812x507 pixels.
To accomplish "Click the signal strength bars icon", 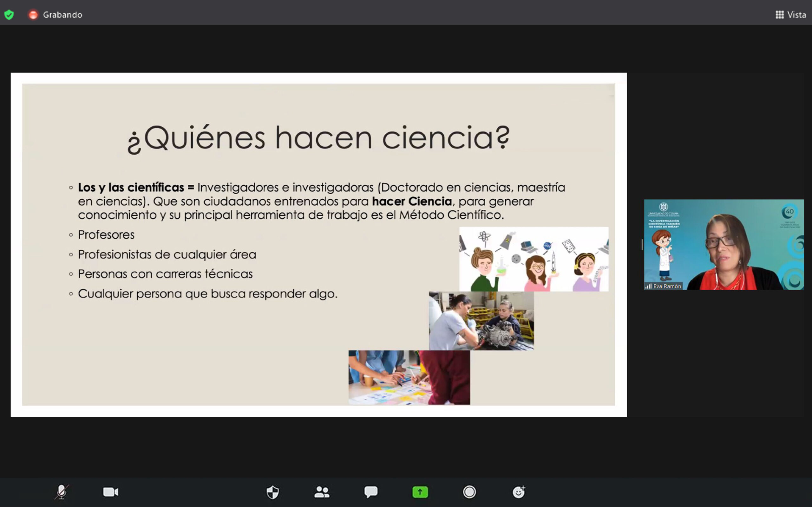I will [x=648, y=286].
